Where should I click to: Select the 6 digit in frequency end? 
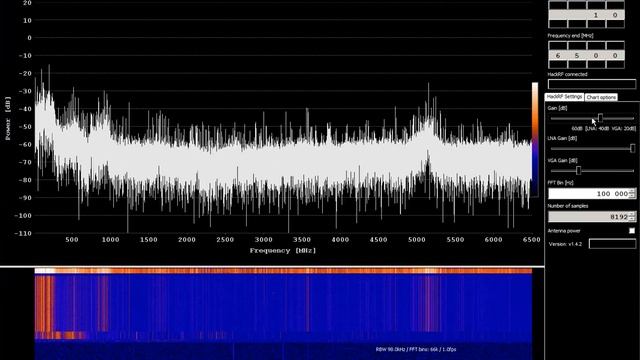point(558,55)
